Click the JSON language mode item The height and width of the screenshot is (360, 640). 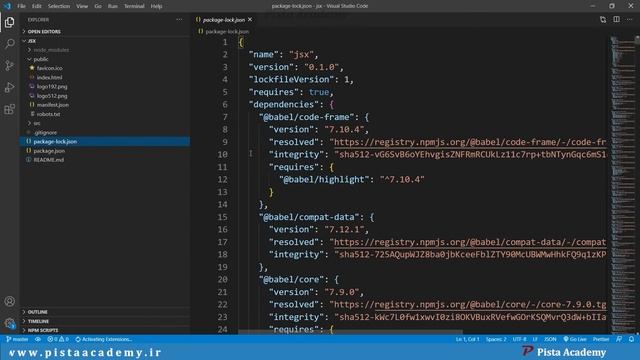[550, 339]
